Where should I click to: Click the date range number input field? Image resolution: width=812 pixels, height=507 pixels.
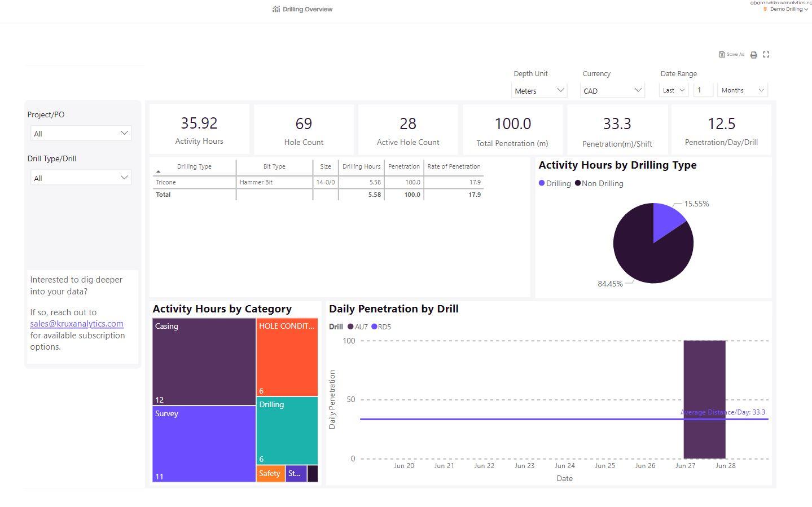coord(703,90)
